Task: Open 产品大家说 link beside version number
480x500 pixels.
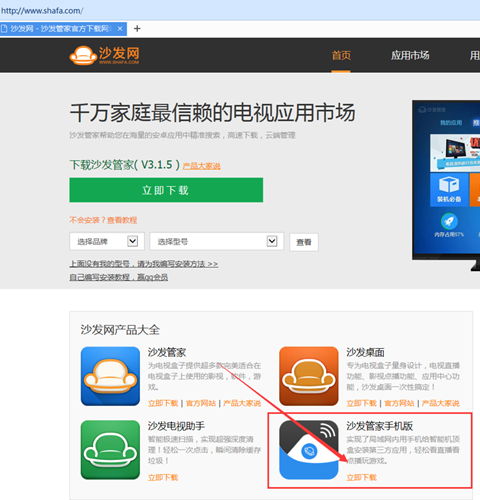Action: point(201,166)
